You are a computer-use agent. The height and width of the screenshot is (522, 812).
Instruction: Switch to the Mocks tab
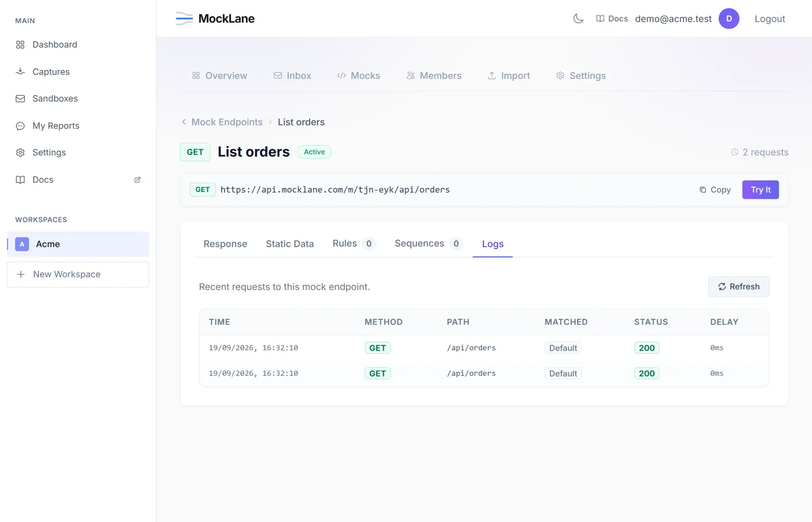[358, 75]
